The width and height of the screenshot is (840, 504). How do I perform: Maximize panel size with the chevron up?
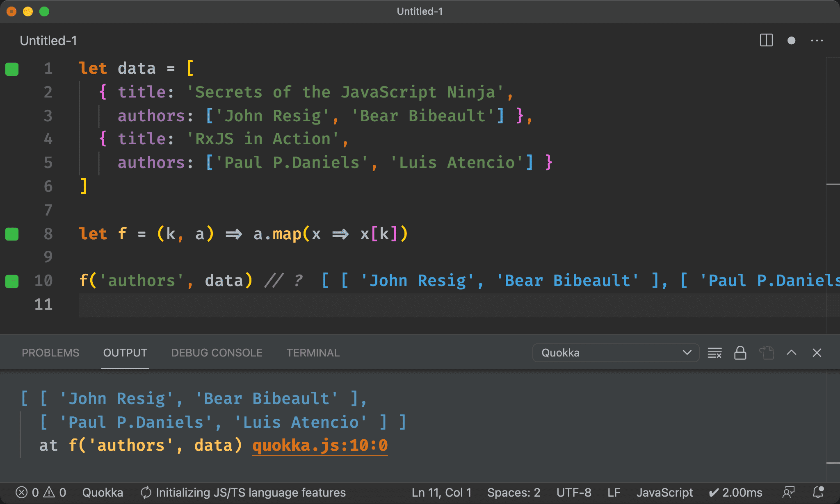click(x=792, y=353)
